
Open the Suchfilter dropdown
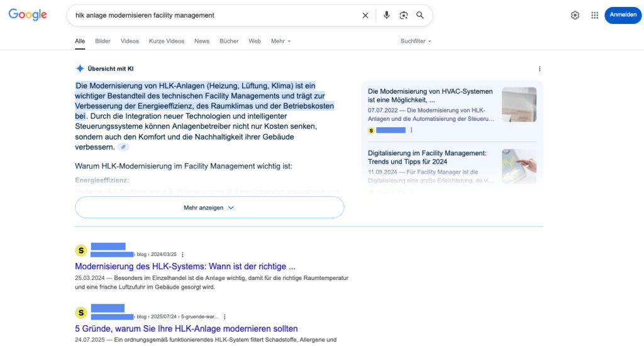pyautogui.click(x=416, y=41)
